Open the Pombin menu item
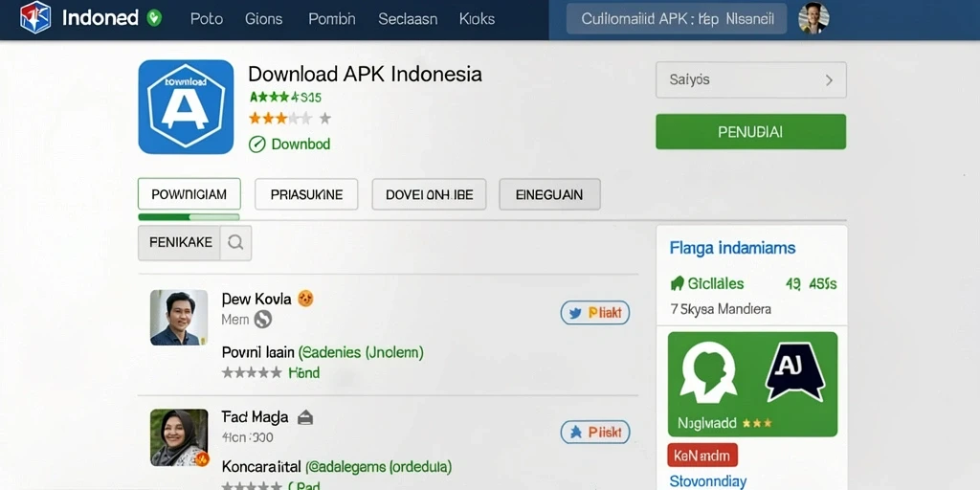 tap(332, 19)
